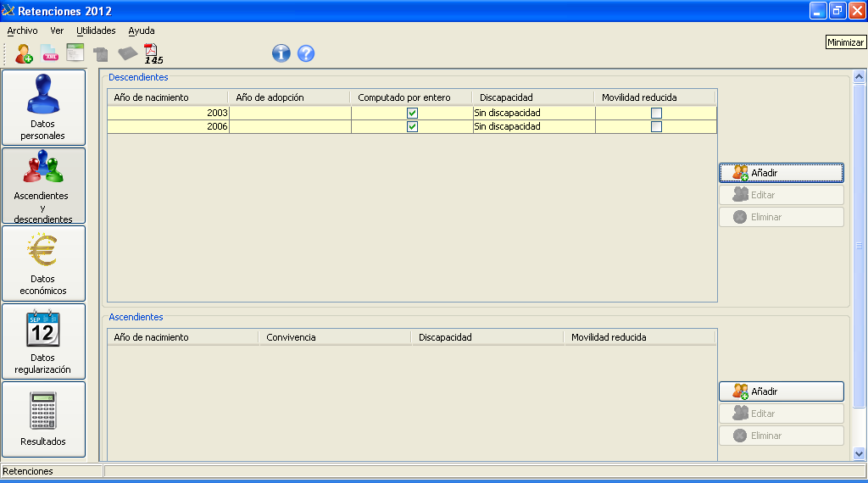868x483 pixels.
Task: Enable Movilidad reducida for 2003 descendant
Action: (656, 113)
